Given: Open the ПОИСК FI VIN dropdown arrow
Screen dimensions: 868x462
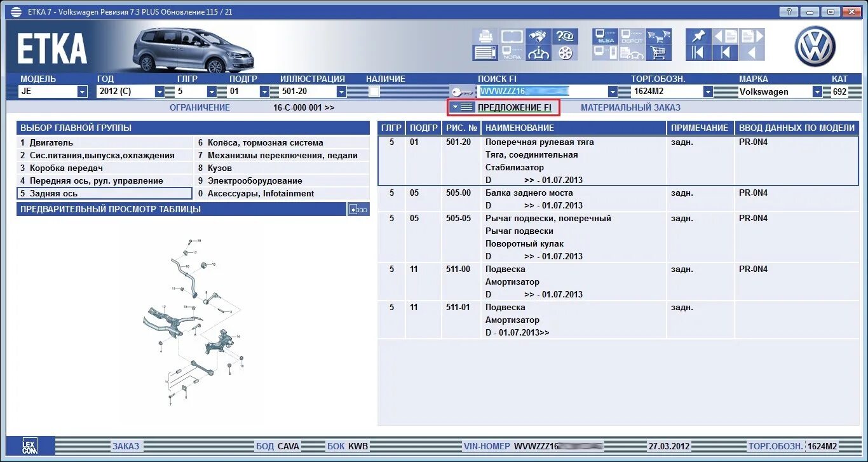Looking at the screenshot, I should [612, 92].
